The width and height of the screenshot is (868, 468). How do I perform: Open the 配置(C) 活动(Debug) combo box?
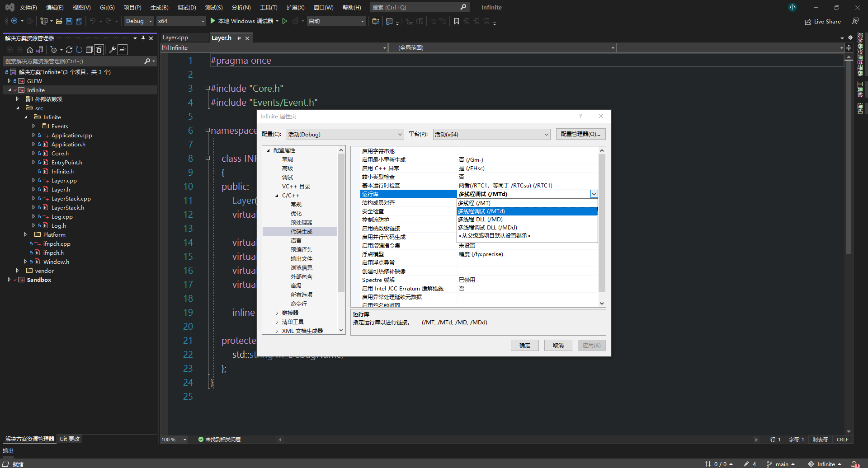[x=345, y=134]
